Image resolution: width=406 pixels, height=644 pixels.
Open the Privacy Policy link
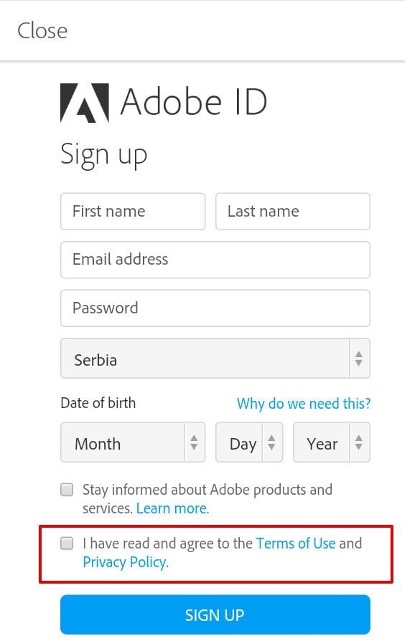(x=126, y=562)
